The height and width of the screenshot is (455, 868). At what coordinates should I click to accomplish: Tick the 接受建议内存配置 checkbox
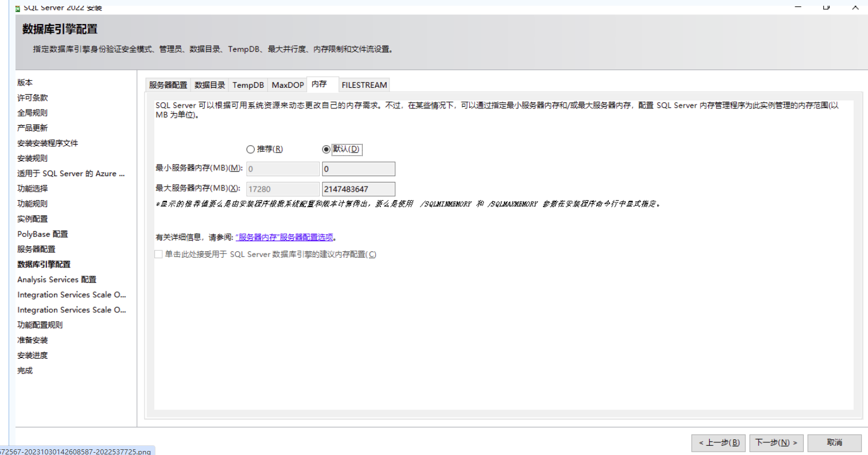[x=158, y=254]
